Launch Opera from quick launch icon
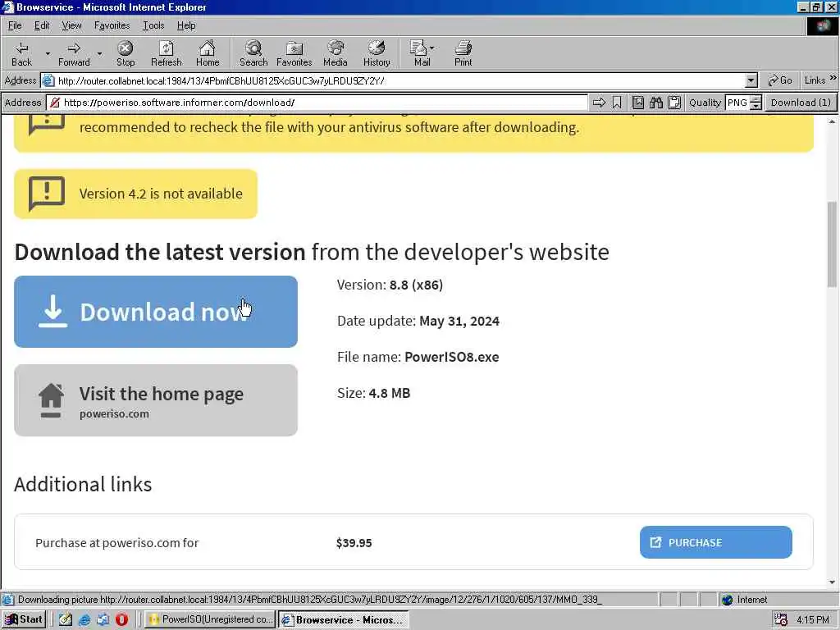The width and height of the screenshot is (840, 630). (121, 620)
